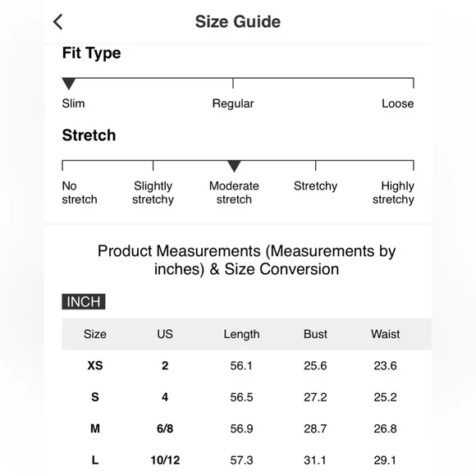Click the Highly stretchy label

[393, 193]
